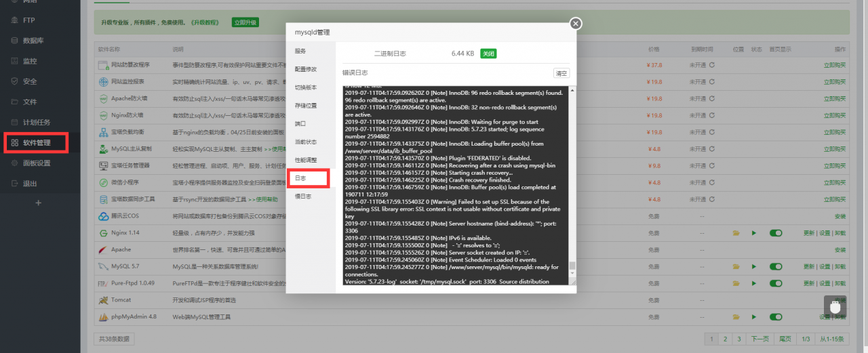Click the 共38条数据 count label
868x353 pixels.
tap(113, 339)
